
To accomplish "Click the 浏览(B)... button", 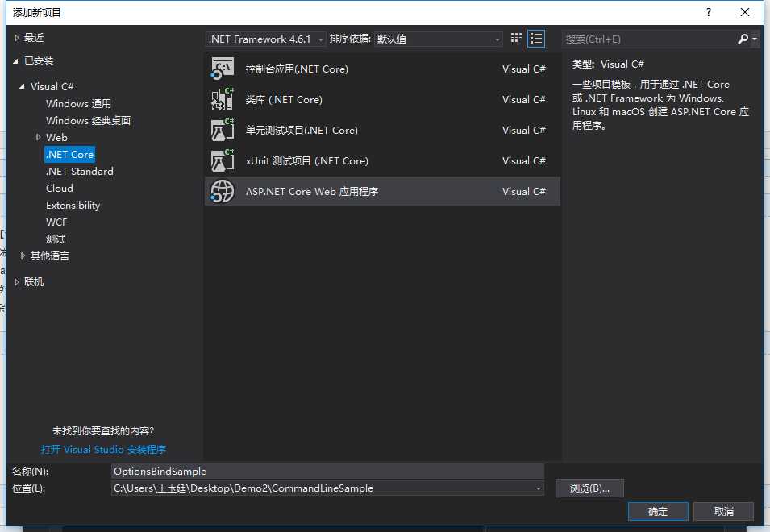I will click(x=589, y=488).
